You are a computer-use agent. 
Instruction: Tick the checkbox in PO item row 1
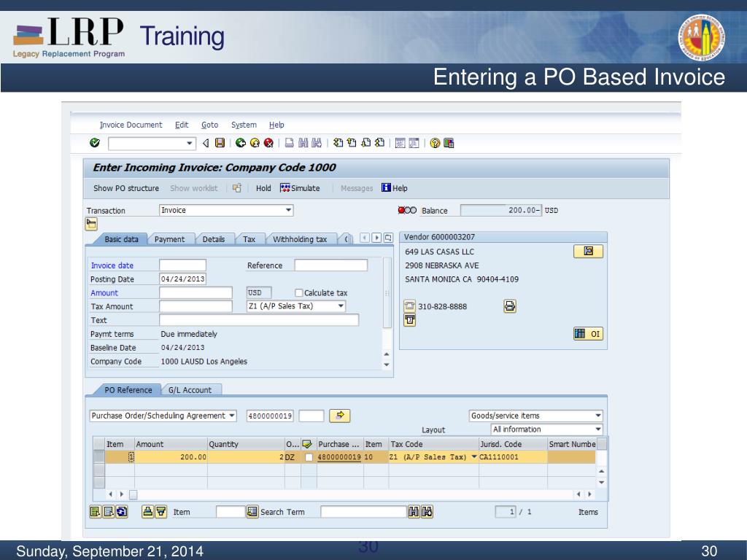pos(309,457)
